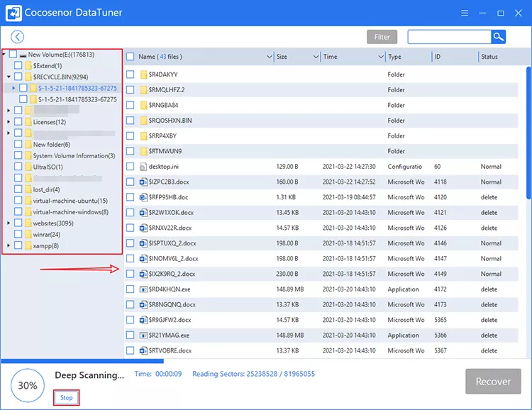Check the New Volume(E:) tree checkbox
532x410 pixels.
pos(13,54)
